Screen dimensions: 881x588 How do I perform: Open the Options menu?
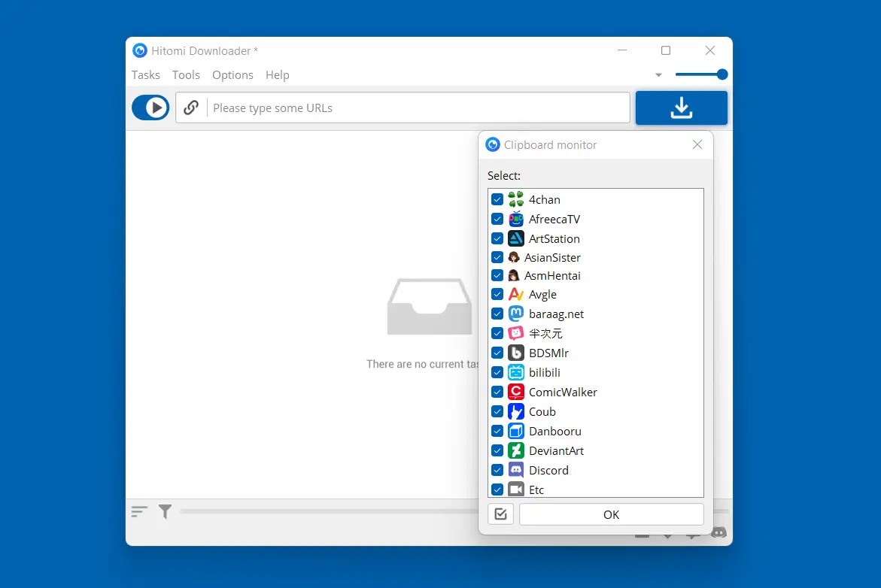click(x=232, y=74)
